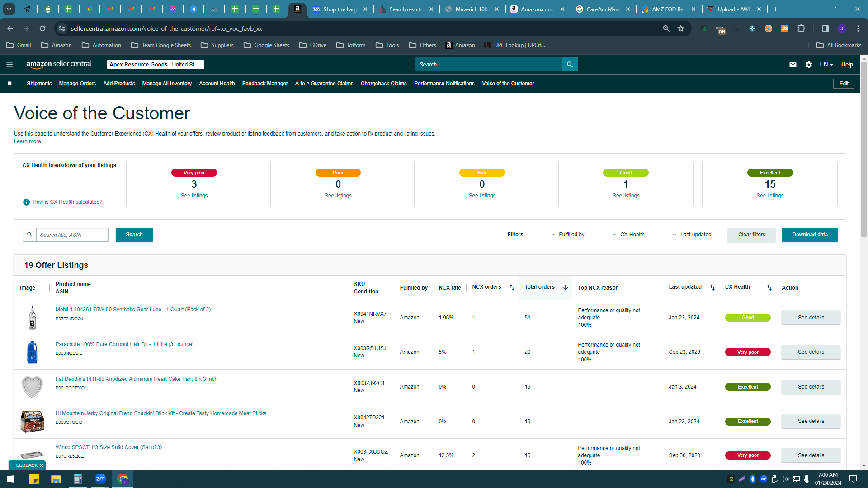See listings under the Excellent card
868x488 pixels.
pyautogui.click(x=770, y=196)
